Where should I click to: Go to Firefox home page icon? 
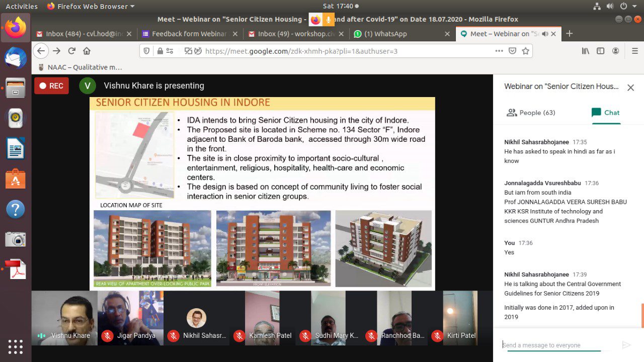(x=87, y=51)
